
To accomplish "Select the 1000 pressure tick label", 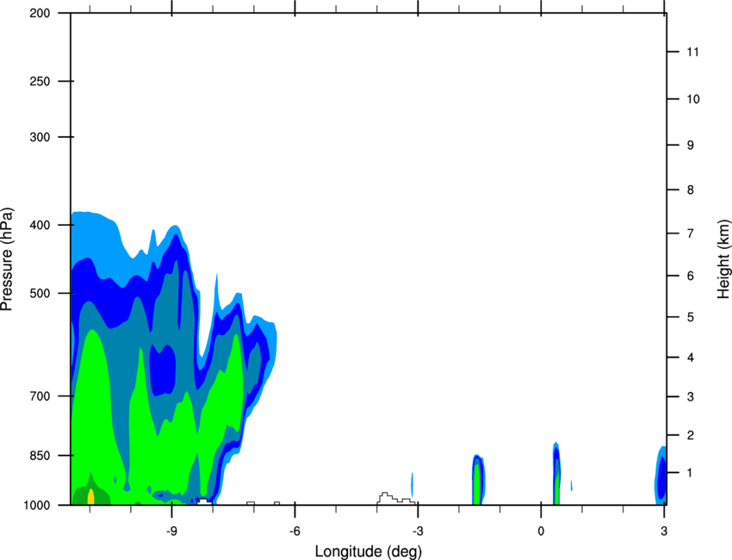I will point(36,505).
